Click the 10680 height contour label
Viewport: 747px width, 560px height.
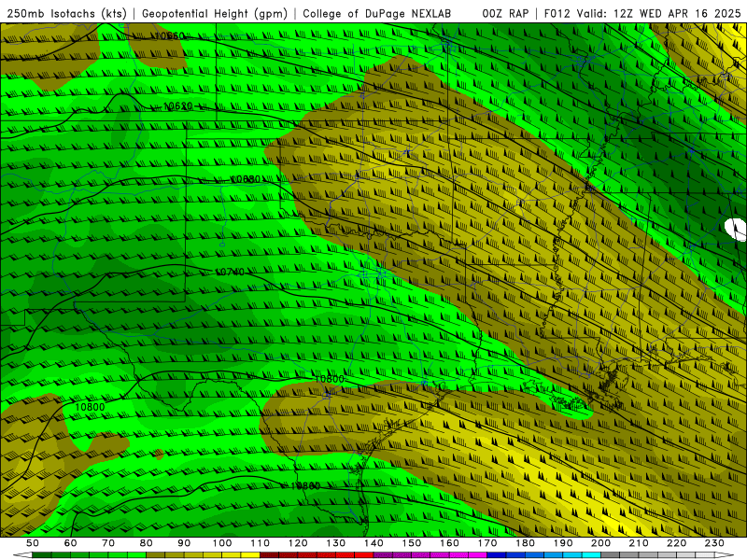[246, 179]
